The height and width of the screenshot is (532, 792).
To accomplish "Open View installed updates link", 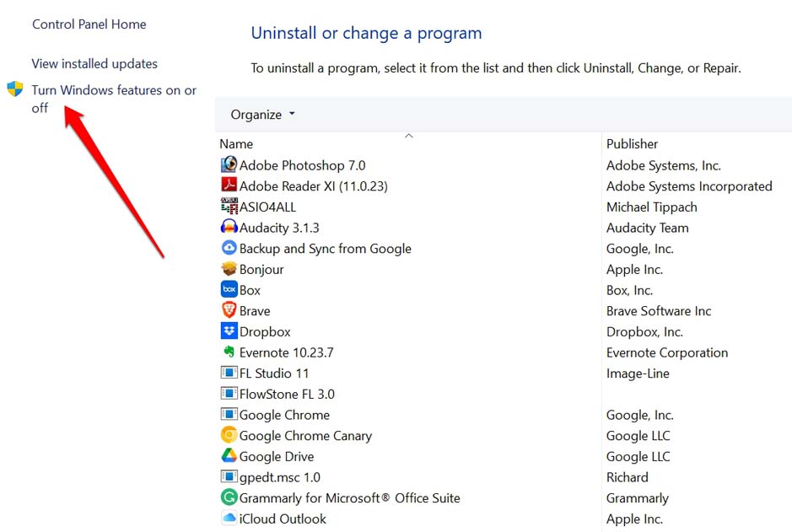I will [94, 63].
